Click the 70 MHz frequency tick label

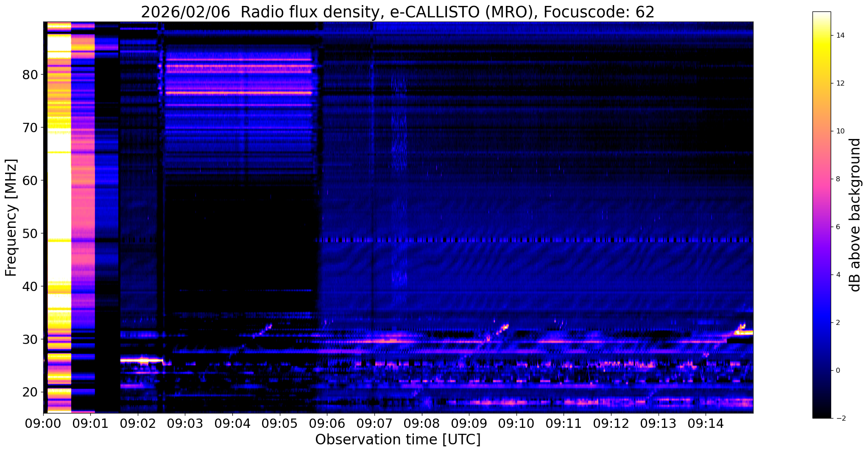(30, 128)
